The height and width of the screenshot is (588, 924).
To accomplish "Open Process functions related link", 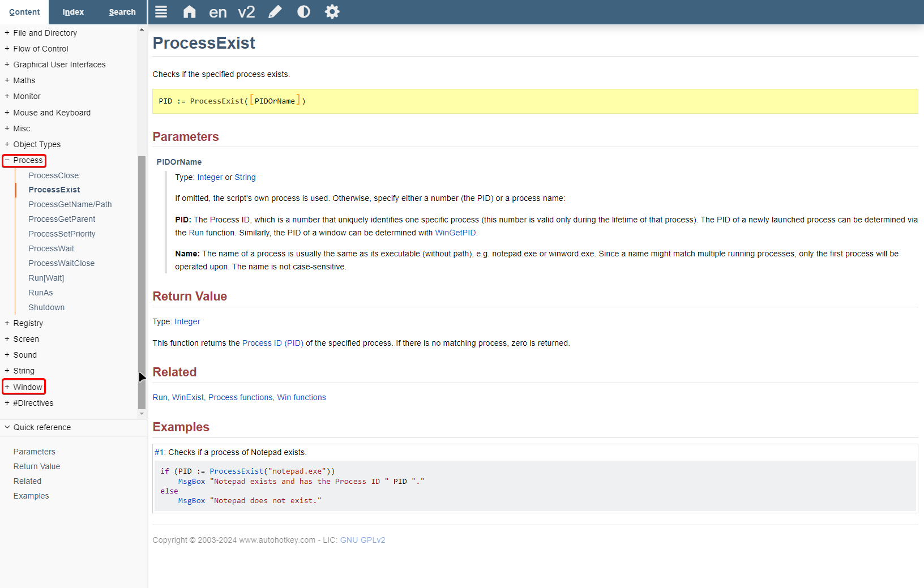I will coord(241,397).
